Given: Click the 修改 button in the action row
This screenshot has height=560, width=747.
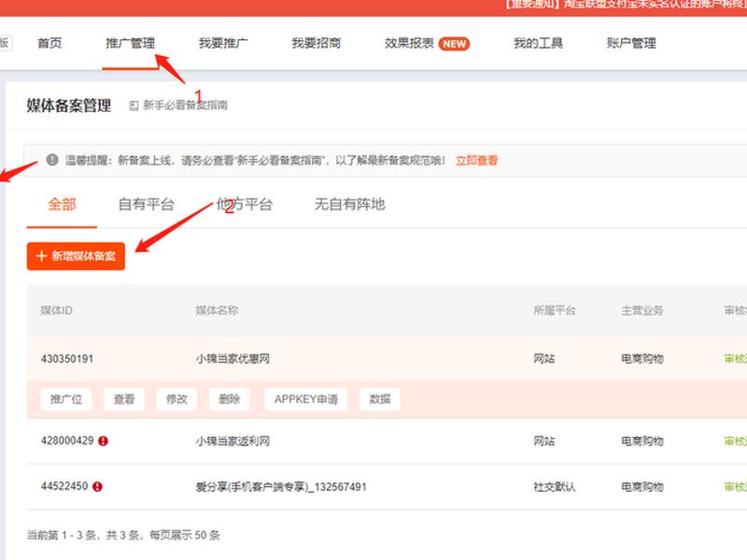Looking at the screenshot, I should coord(176,399).
